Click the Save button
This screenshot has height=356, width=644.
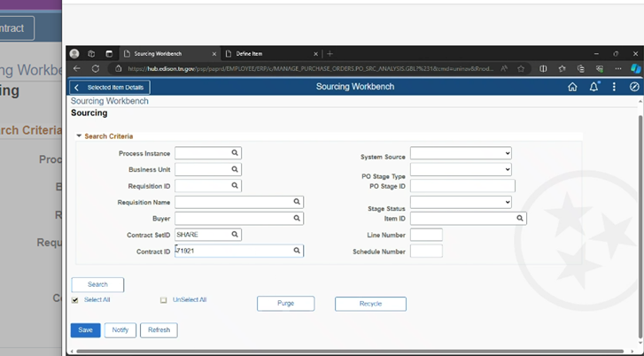[85, 330]
